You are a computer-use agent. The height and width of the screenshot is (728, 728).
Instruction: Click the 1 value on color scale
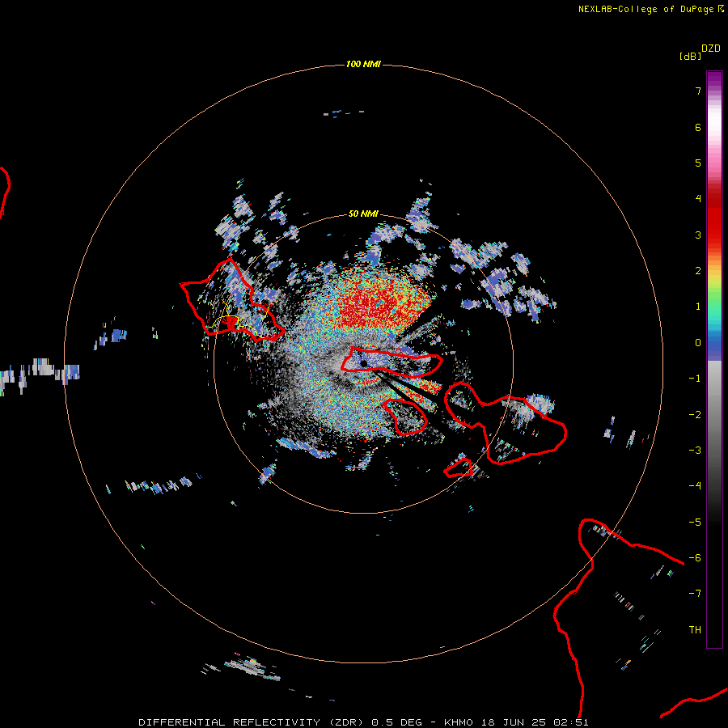click(x=698, y=307)
